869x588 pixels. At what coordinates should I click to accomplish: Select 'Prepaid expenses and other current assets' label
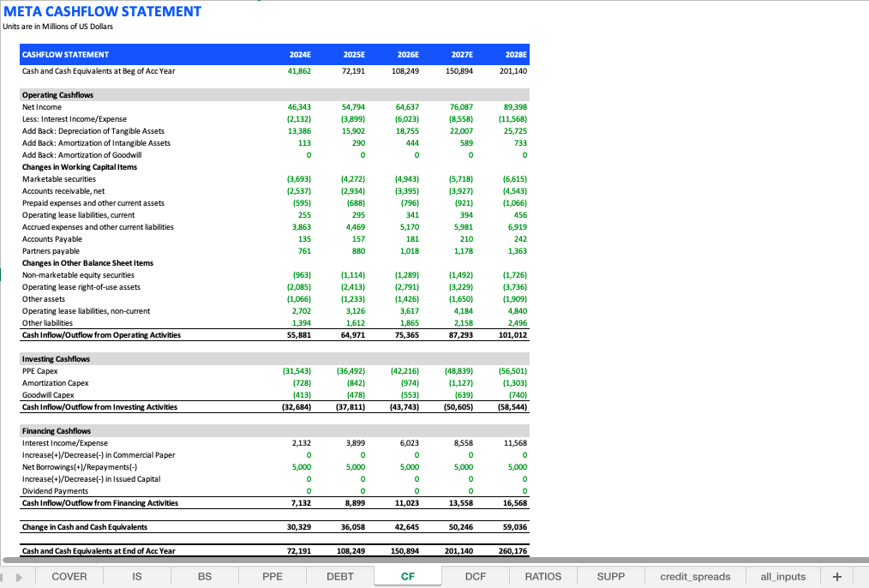pos(93,203)
